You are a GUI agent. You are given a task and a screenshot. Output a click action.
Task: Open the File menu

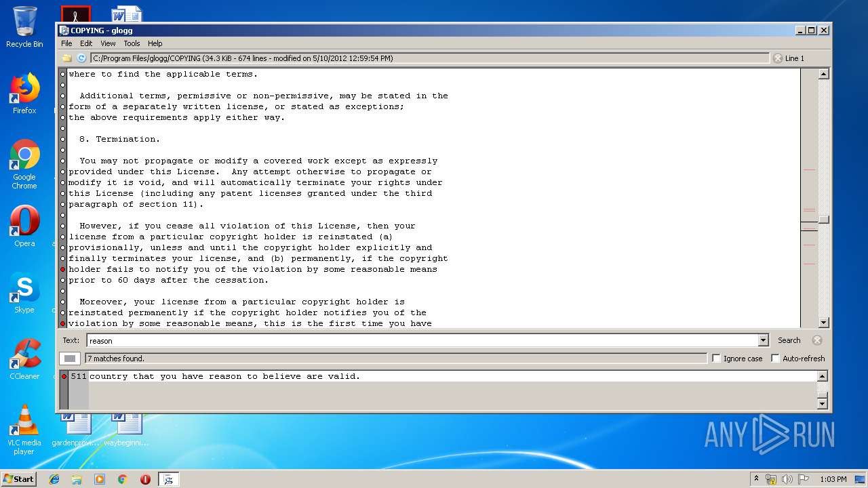[x=66, y=43]
